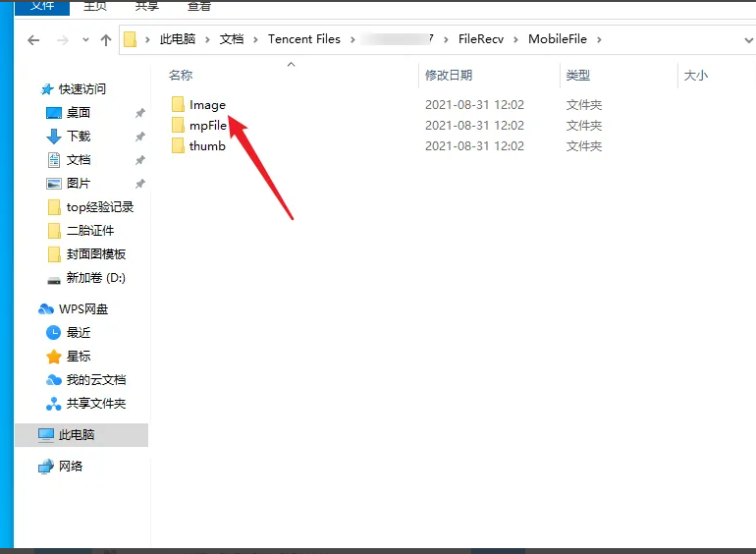The image size is (756, 554).
Task: Unpin 下载 using its pin icon
Action: pyautogui.click(x=139, y=137)
